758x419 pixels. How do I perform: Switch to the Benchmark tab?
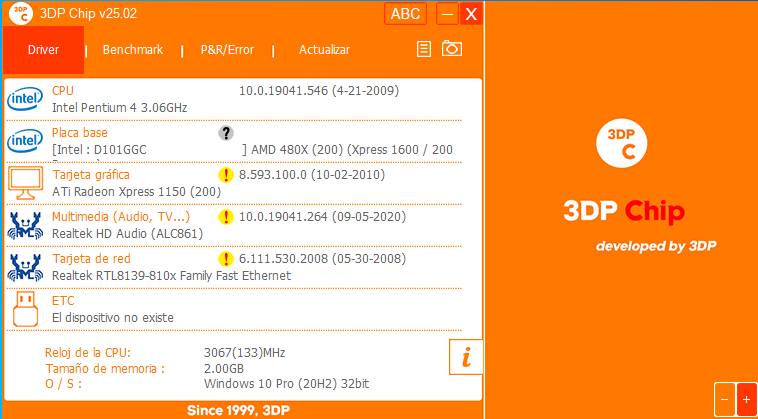[x=133, y=50]
